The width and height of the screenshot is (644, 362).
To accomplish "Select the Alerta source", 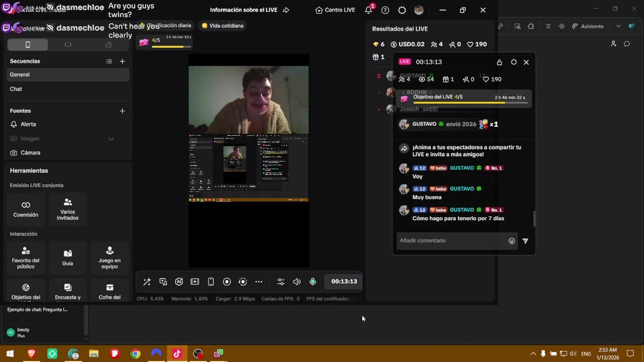I will click(68, 124).
